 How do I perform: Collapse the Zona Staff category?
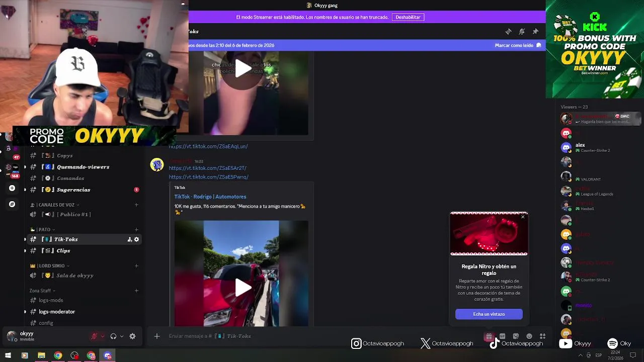pos(42,291)
